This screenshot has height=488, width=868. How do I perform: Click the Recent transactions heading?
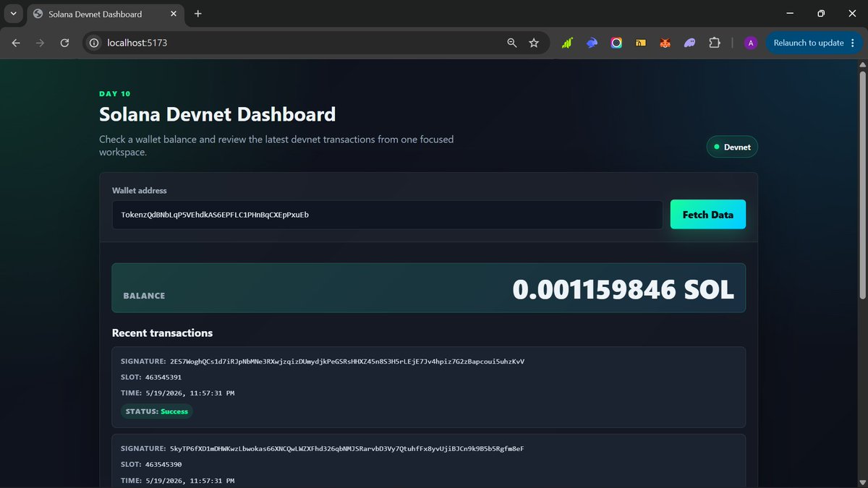pyautogui.click(x=162, y=333)
